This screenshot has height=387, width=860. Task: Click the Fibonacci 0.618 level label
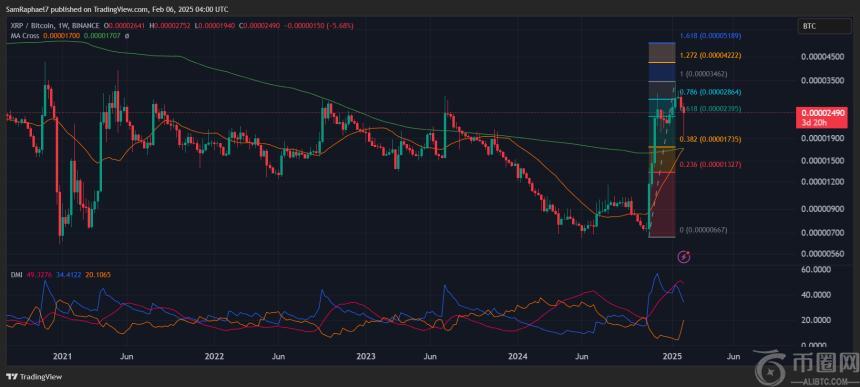710,109
